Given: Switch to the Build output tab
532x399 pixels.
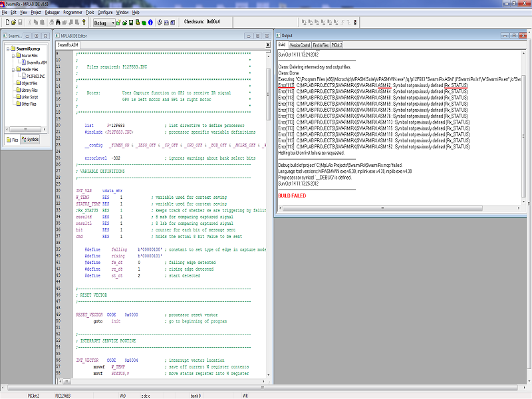Looking at the screenshot, I should [x=281, y=45].
